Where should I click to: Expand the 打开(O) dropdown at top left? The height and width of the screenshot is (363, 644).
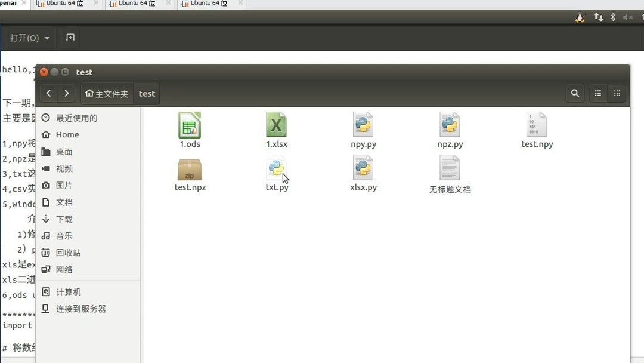[x=29, y=38]
